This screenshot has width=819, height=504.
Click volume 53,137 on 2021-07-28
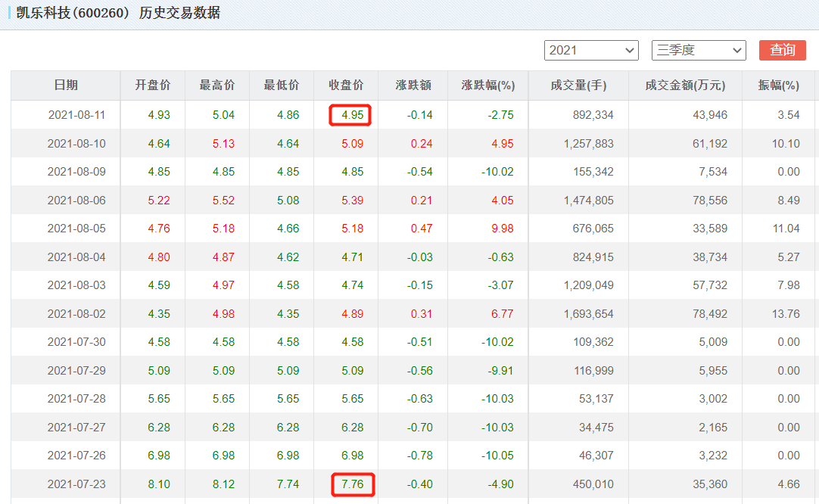[x=596, y=399]
